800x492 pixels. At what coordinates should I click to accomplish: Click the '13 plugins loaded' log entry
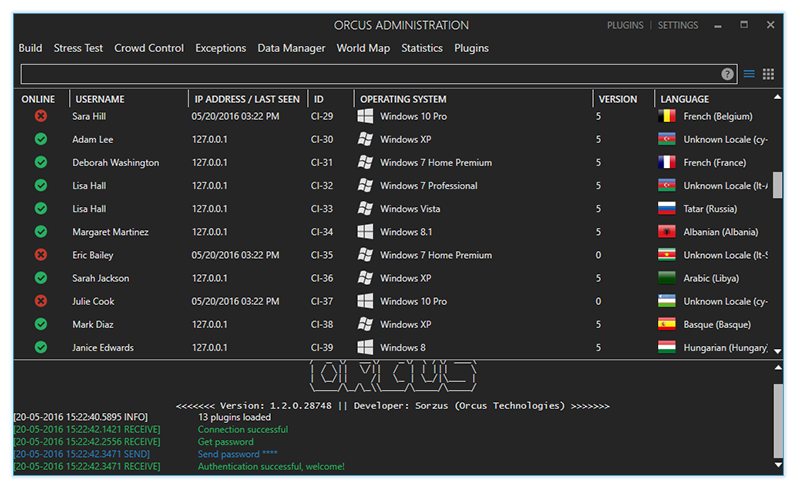pyautogui.click(x=234, y=417)
